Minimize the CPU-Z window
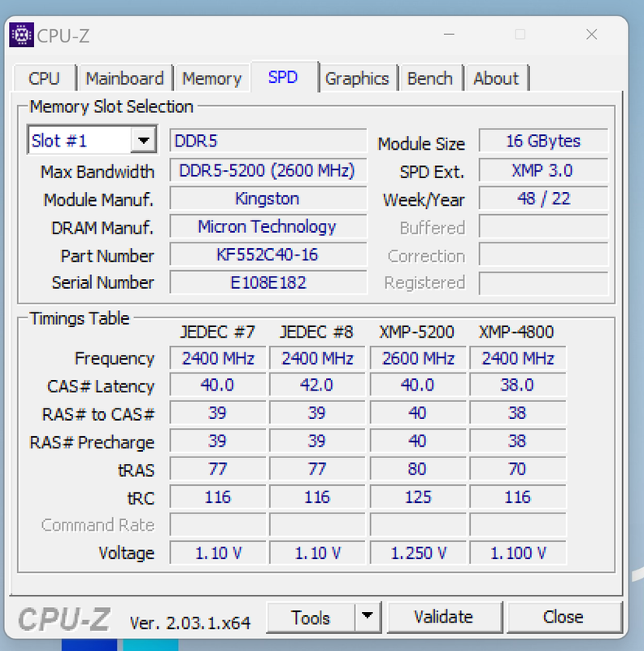The height and width of the screenshot is (651, 644). tap(449, 34)
